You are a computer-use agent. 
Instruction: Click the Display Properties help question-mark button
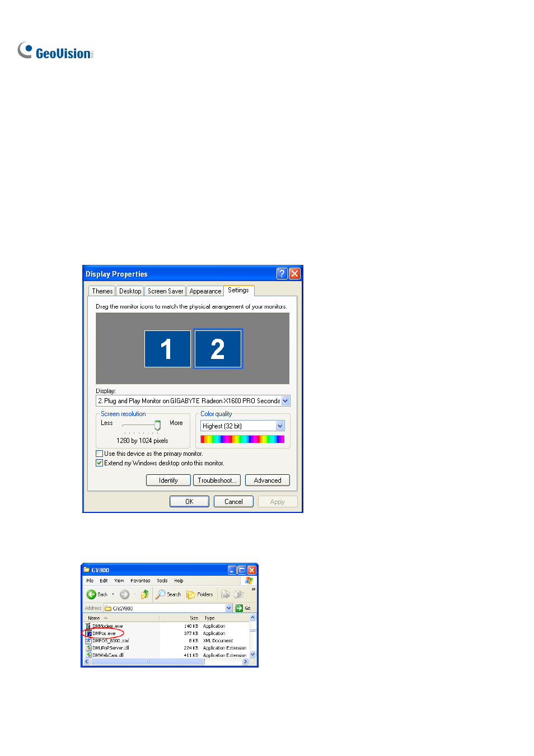pyautogui.click(x=282, y=273)
